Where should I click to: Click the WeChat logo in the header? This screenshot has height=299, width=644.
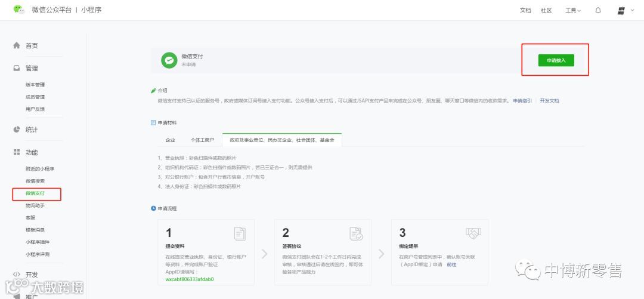point(19,10)
